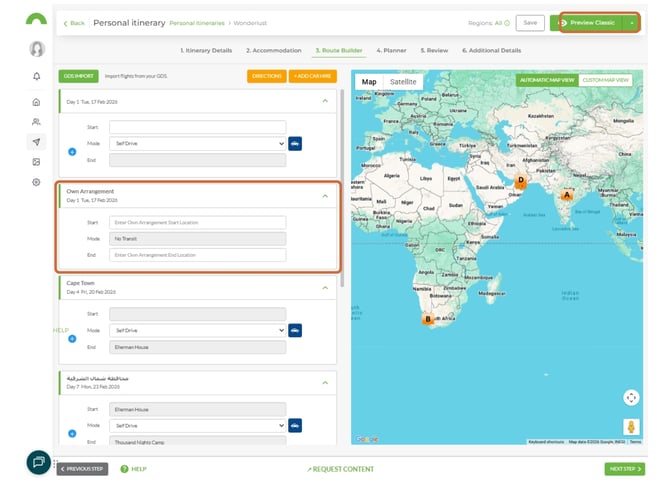Click Own Arrangement Start Location field
Viewport: 670px width, 482px height.
197,223
